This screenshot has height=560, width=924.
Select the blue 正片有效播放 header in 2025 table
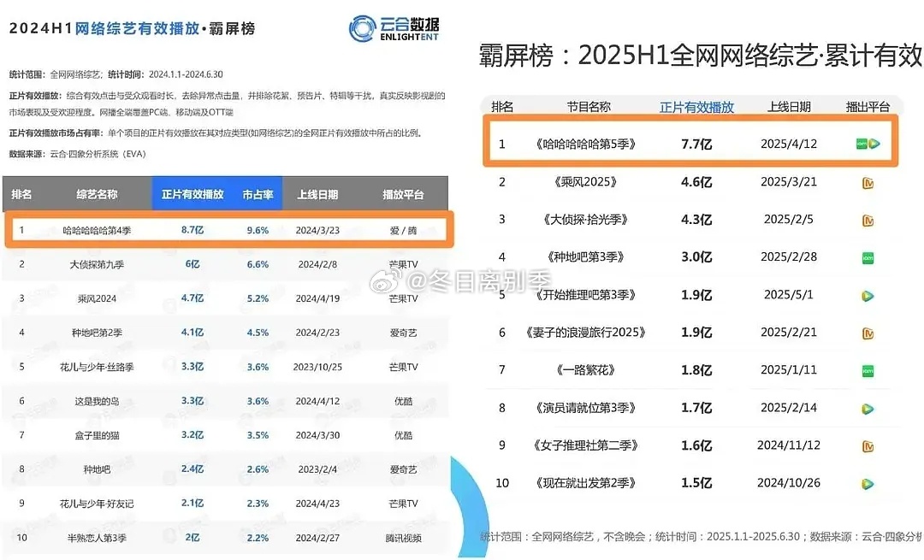pyautogui.click(x=696, y=107)
